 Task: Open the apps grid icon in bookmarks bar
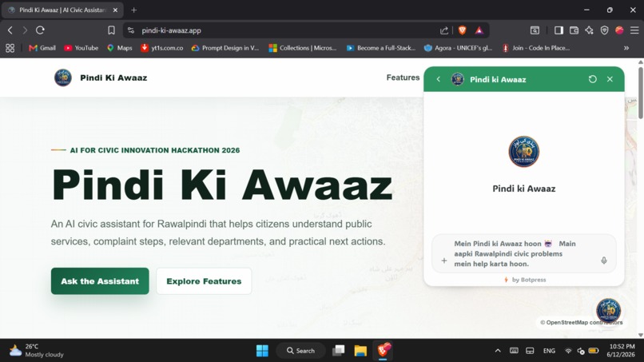click(x=10, y=48)
